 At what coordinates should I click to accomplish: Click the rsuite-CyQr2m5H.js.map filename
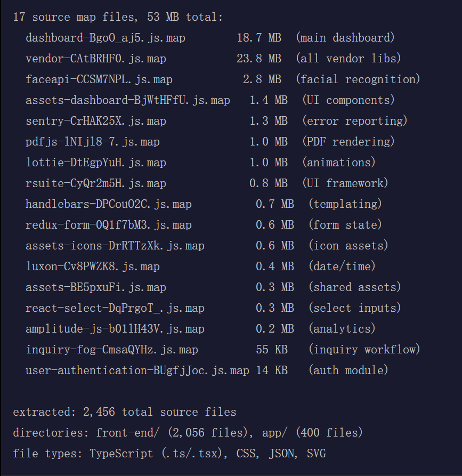pos(96,183)
